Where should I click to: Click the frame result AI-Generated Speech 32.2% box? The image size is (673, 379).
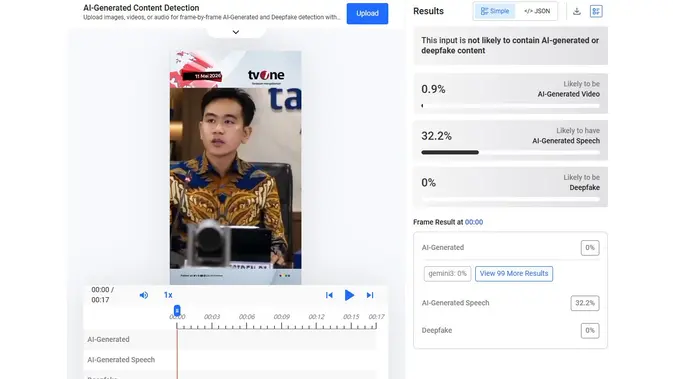pyautogui.click(x=585, y=303)
